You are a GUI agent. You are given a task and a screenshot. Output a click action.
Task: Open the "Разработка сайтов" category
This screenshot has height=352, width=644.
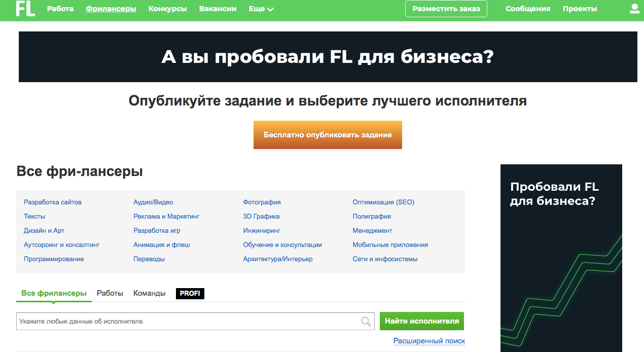(52, 202)
